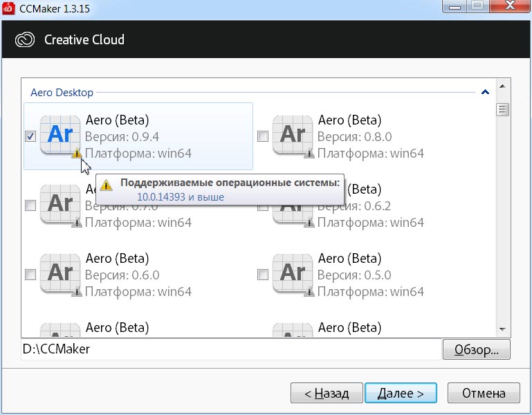Viewport: 532px width, 415px height.
Task: Collapse the Aero Desktop group chevron
Action: (x=485, y=92)
